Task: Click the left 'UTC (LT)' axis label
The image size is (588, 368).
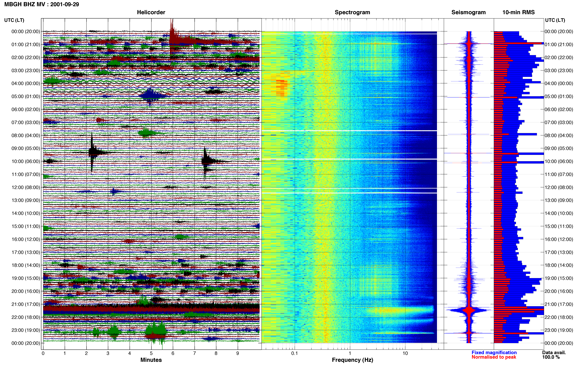Action: 14,20
